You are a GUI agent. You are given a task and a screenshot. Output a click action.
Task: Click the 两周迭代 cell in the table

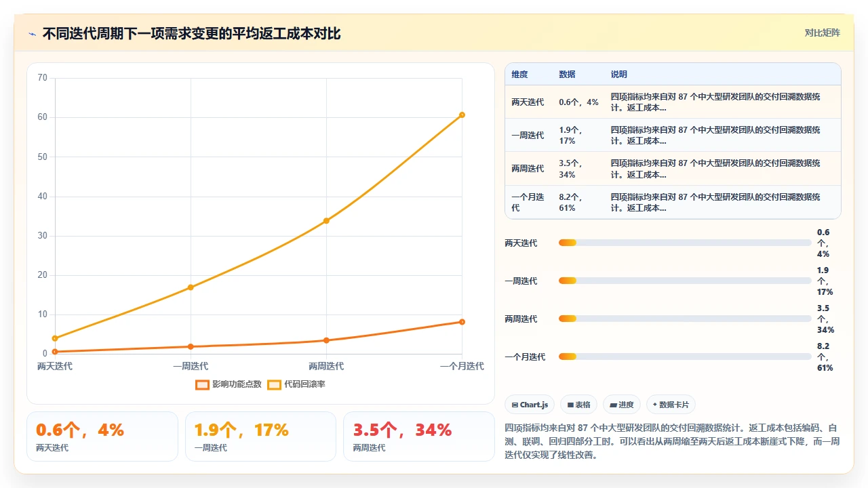tap(528, 168)
